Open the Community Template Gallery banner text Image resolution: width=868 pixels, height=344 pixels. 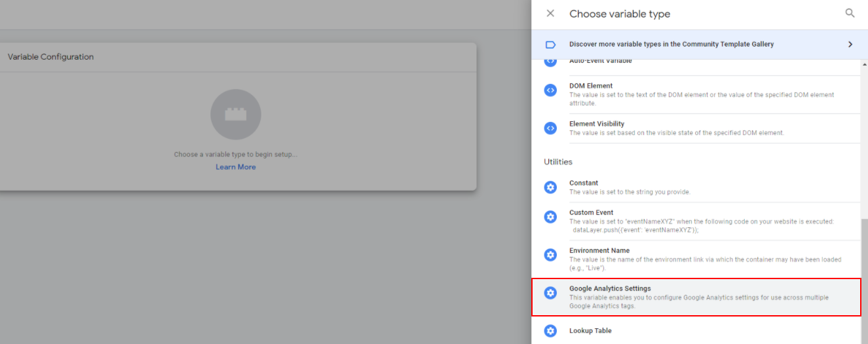tap(671, 45)
